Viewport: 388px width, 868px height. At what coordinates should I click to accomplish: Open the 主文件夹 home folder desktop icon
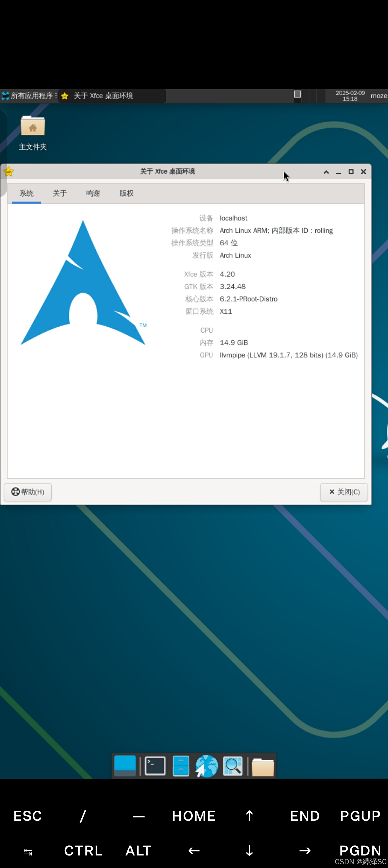click(33, 133)
